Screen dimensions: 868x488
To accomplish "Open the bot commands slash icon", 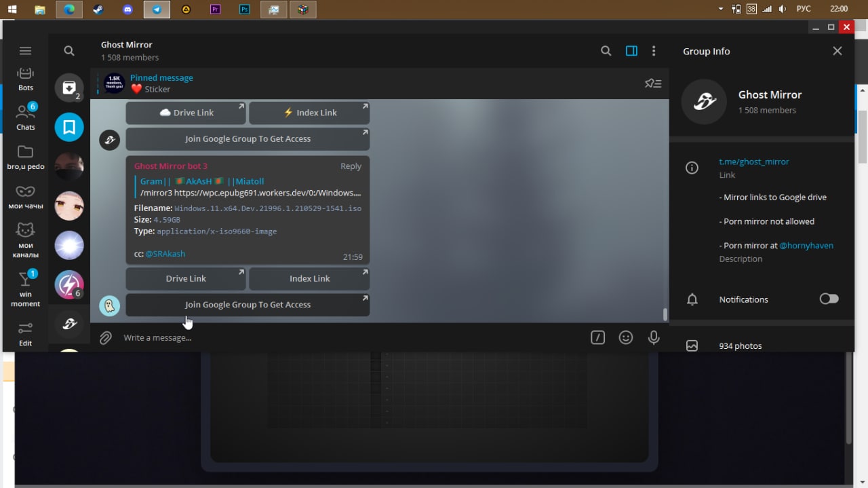I will pyautogui.click(x=597, y=337).
